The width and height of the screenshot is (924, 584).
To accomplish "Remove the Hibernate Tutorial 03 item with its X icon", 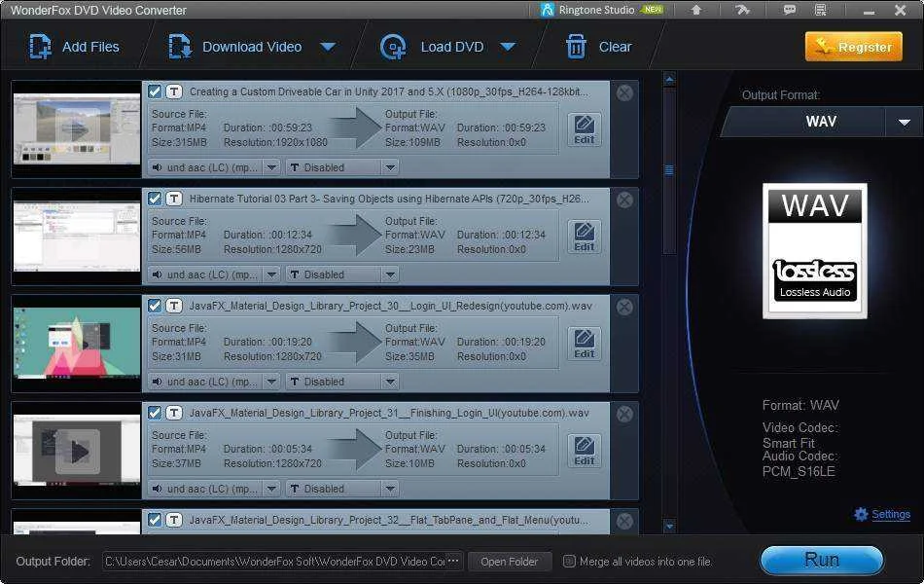I will pyautogui.click(x=624, y=200).
